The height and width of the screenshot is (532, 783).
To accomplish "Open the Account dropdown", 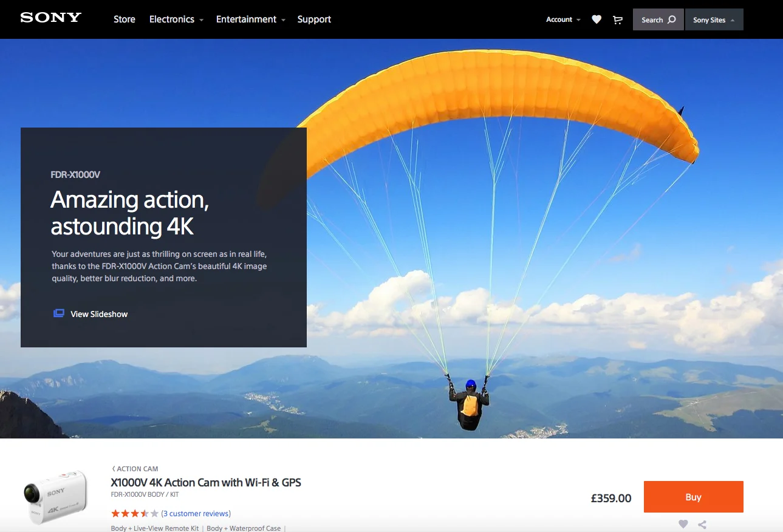I will point(563,19).
